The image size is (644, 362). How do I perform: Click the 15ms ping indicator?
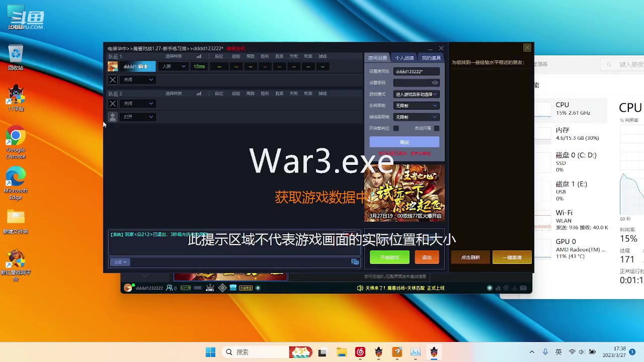[x=199, y=66]
